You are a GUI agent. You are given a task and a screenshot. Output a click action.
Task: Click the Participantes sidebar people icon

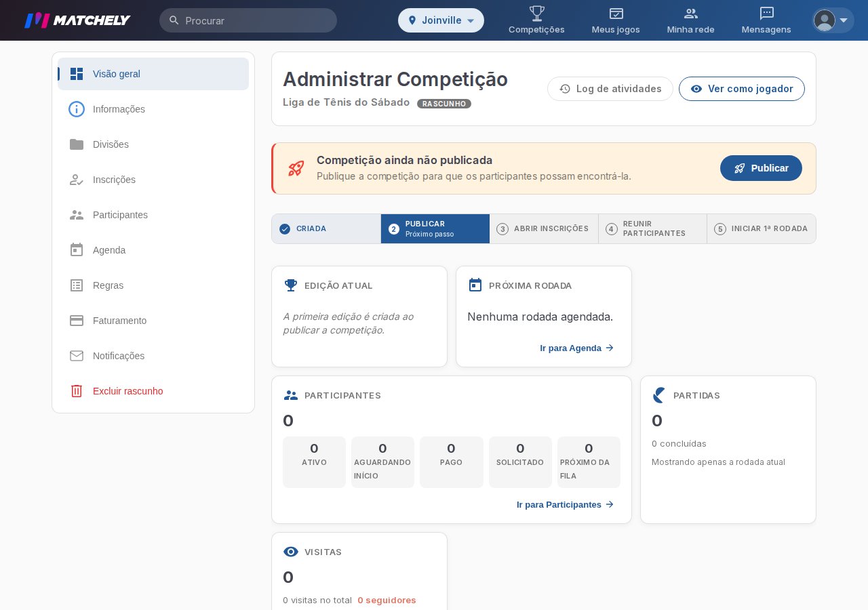point(77,215)
